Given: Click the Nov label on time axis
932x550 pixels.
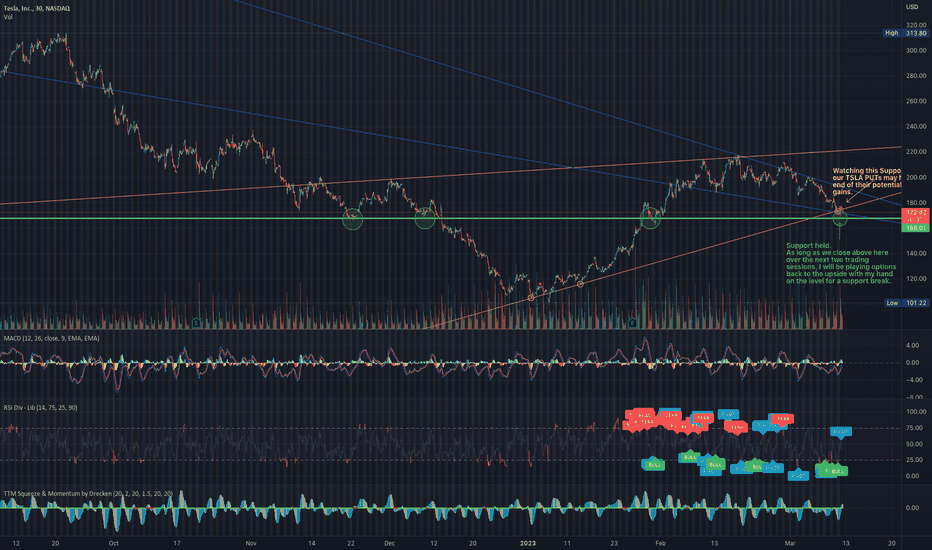Looking at the screenshot, I should [251, 543].
